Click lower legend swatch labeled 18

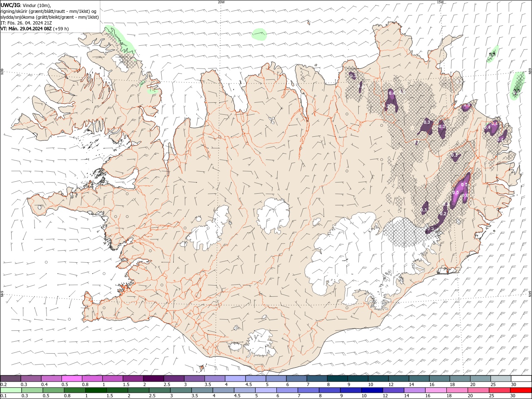click(x=456, y=390)
